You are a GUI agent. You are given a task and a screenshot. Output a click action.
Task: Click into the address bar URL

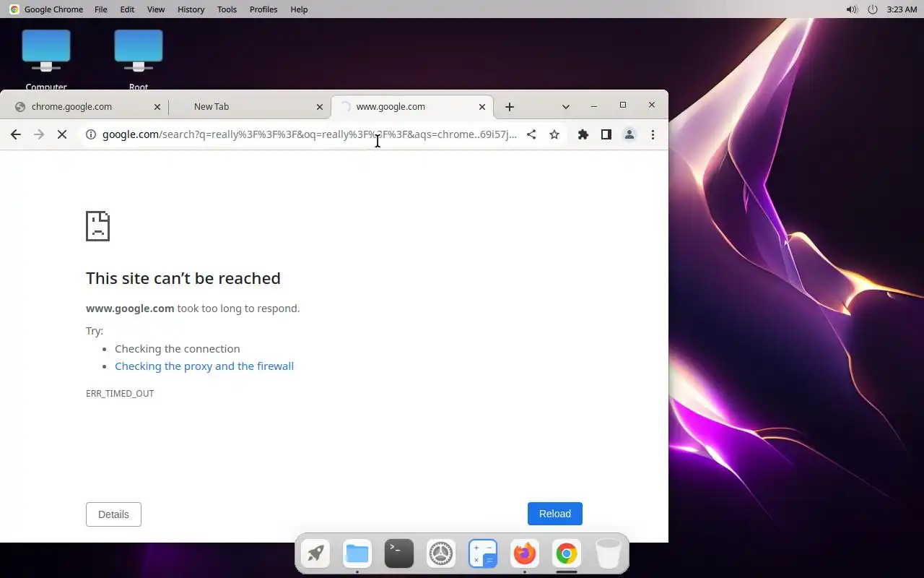pyautogui.click(x=310, y=134)
